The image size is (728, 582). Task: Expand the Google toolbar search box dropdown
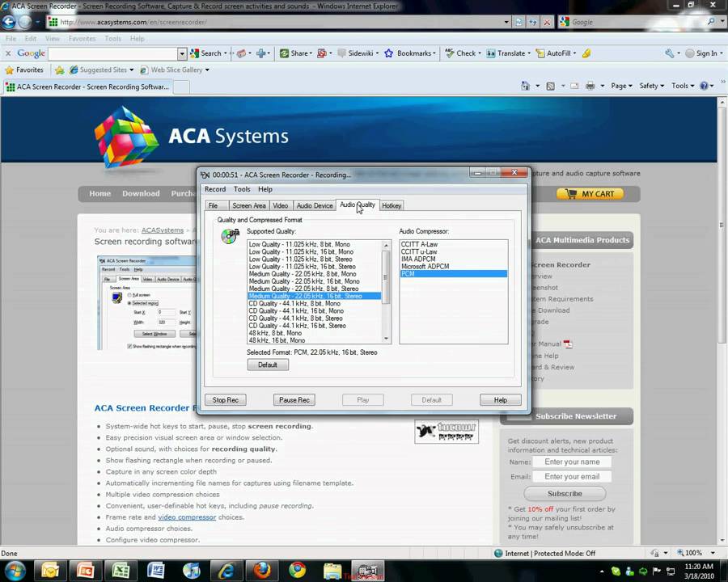(x=182, y=54)
